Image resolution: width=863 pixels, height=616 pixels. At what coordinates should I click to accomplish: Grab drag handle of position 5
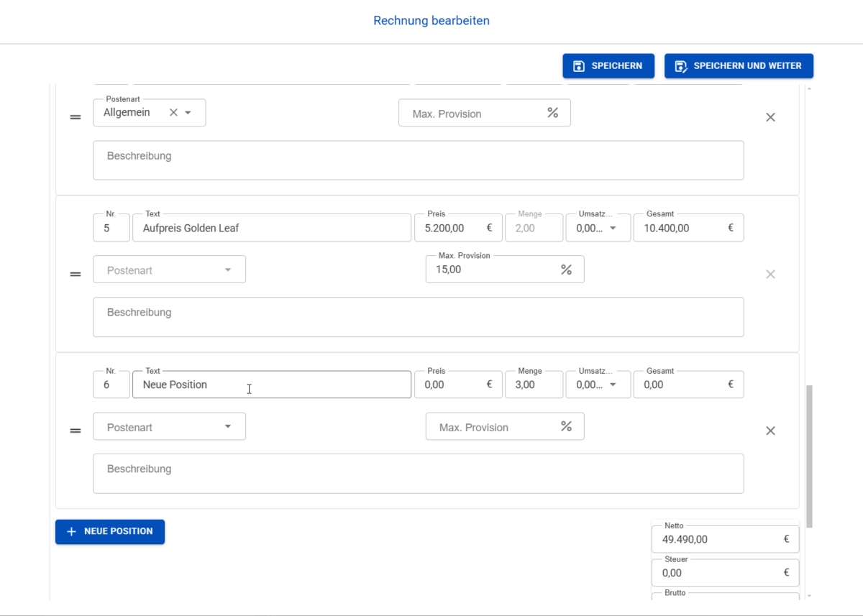[x=76, y=274]
